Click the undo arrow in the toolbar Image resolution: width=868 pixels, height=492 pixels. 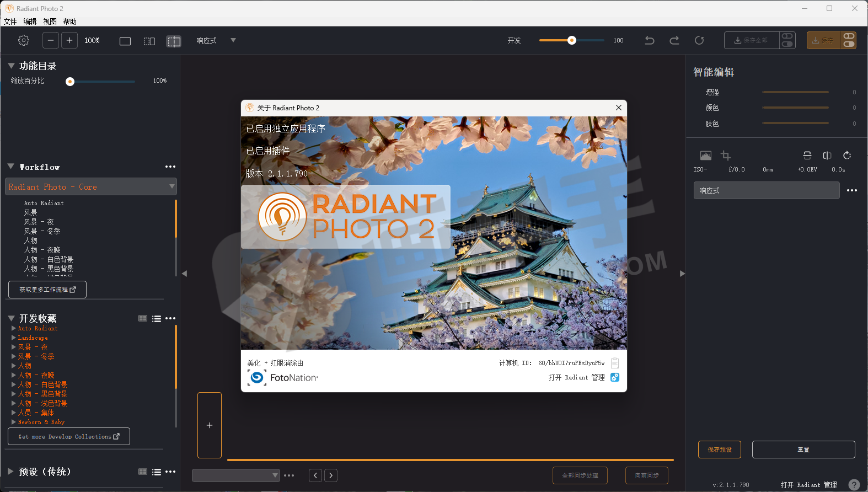(650, 40)
